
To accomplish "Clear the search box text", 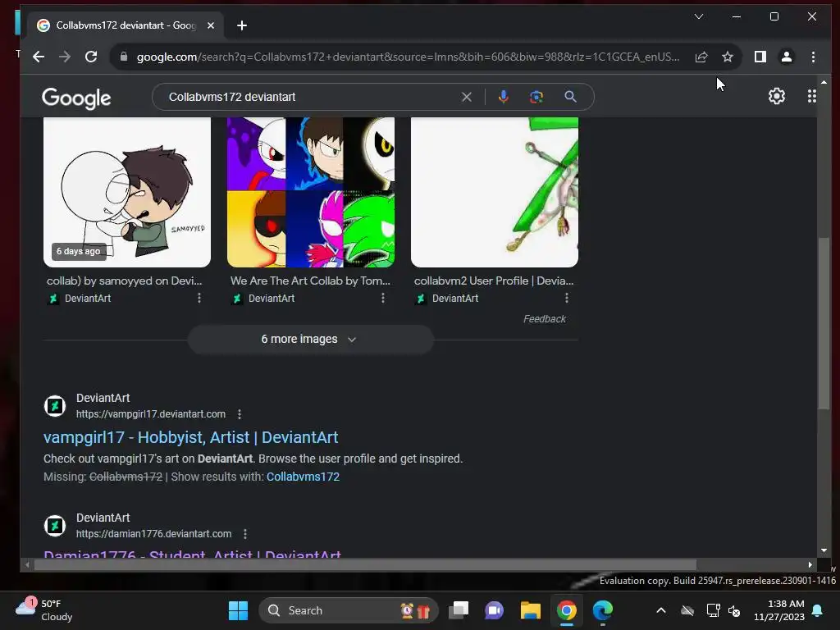I will pos(467,97).
